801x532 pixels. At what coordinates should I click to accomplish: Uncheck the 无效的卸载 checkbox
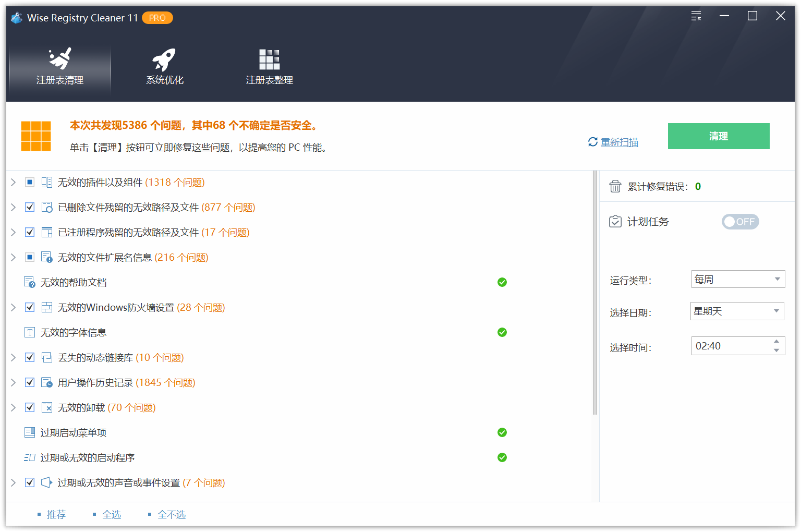(30, 407)
